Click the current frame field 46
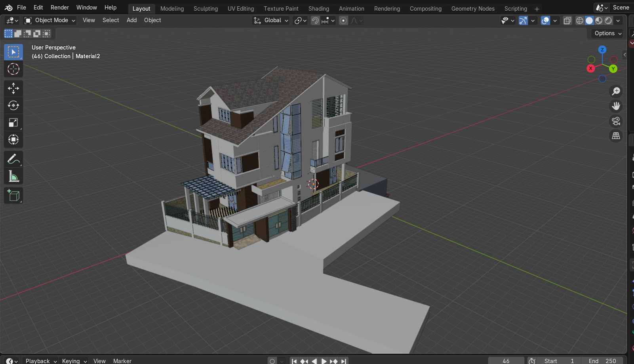 click(x=506, y=361)
